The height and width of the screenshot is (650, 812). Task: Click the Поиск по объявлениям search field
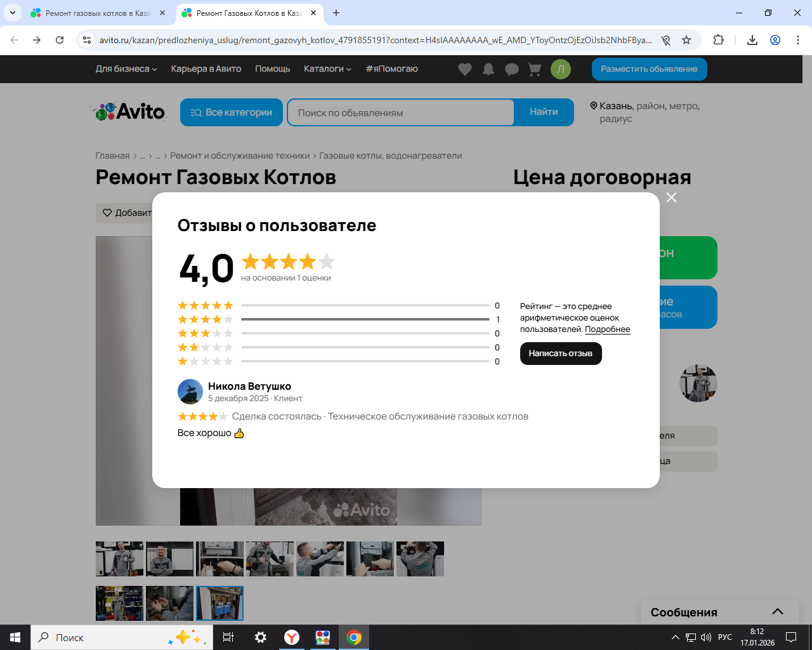click(x=401, y=112)
